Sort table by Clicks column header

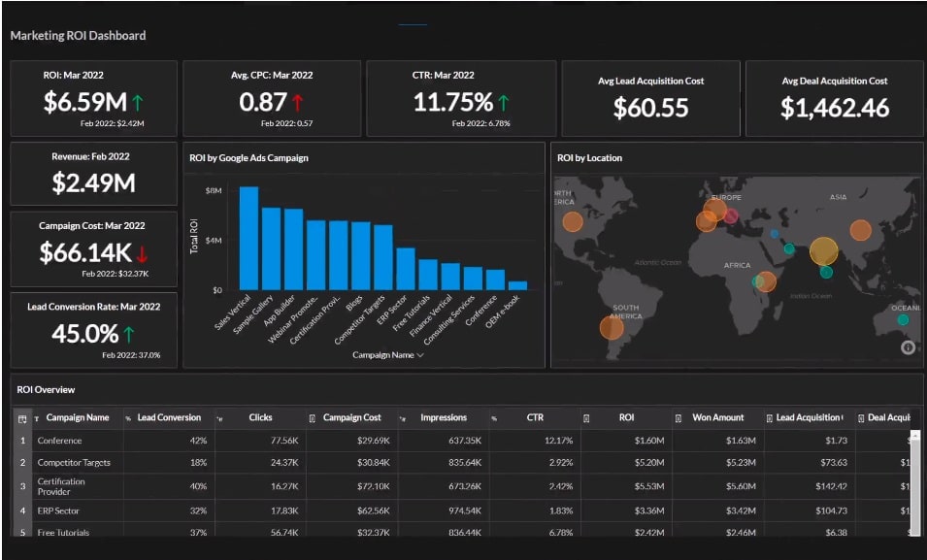click(260, 417)
